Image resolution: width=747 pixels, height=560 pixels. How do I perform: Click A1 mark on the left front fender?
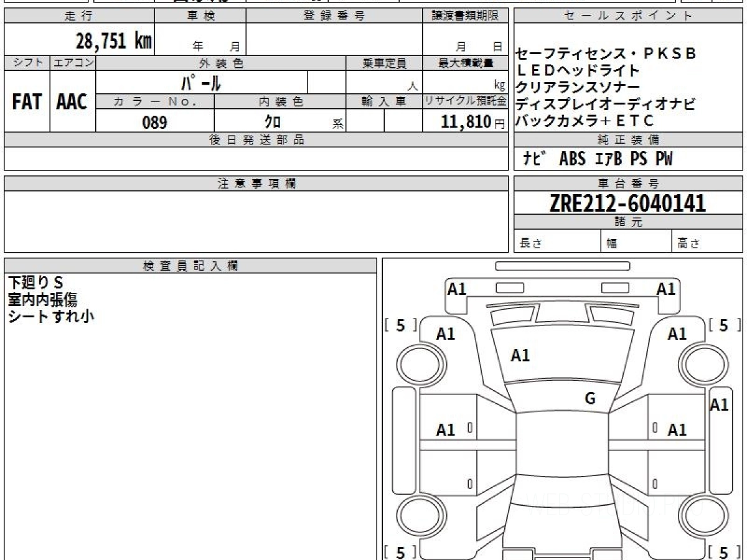pos(446,334)
